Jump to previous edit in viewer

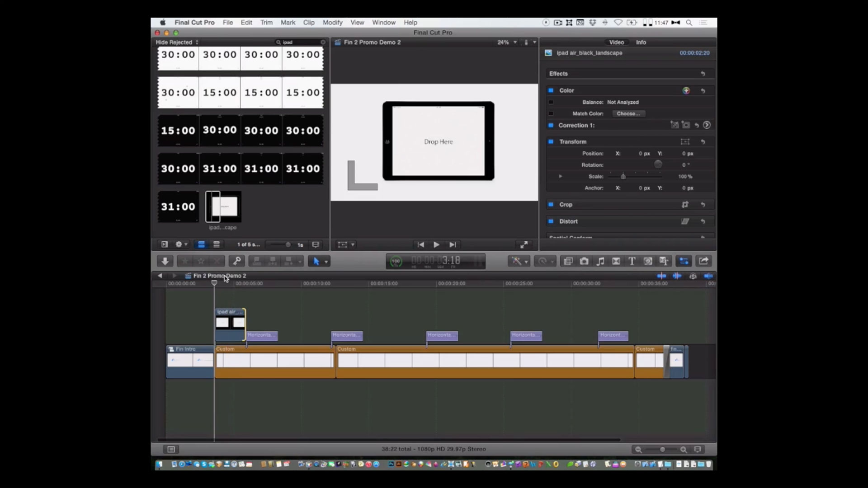tap(420, 244)
